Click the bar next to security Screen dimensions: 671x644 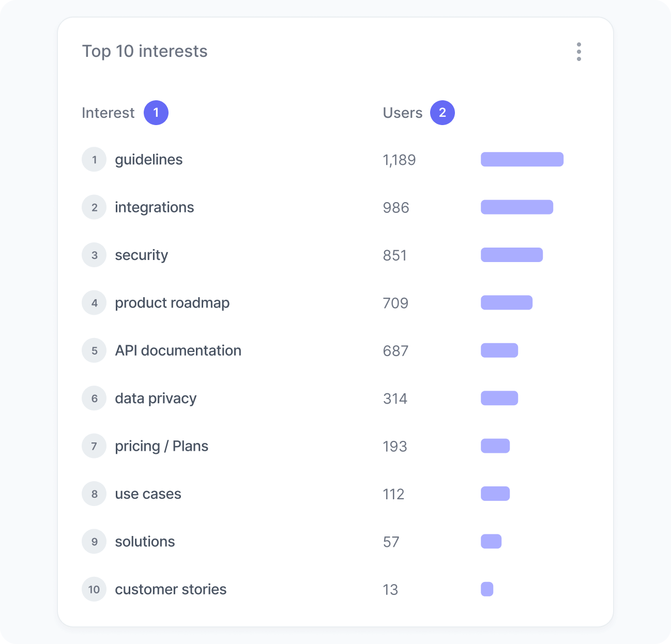click(512, 255)
